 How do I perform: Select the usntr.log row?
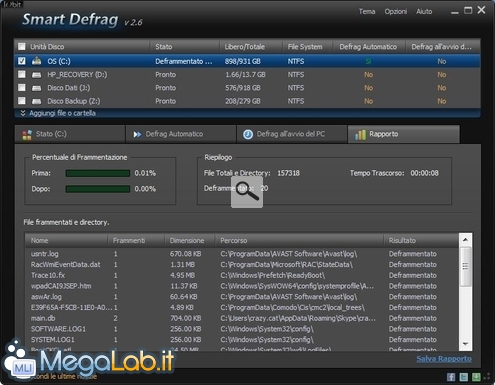point(242,254)
